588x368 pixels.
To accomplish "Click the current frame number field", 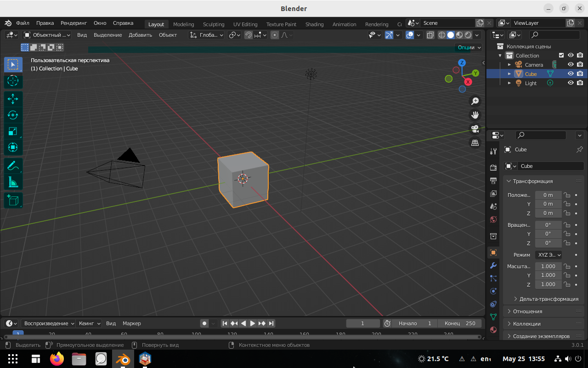I will click(363, 323).
